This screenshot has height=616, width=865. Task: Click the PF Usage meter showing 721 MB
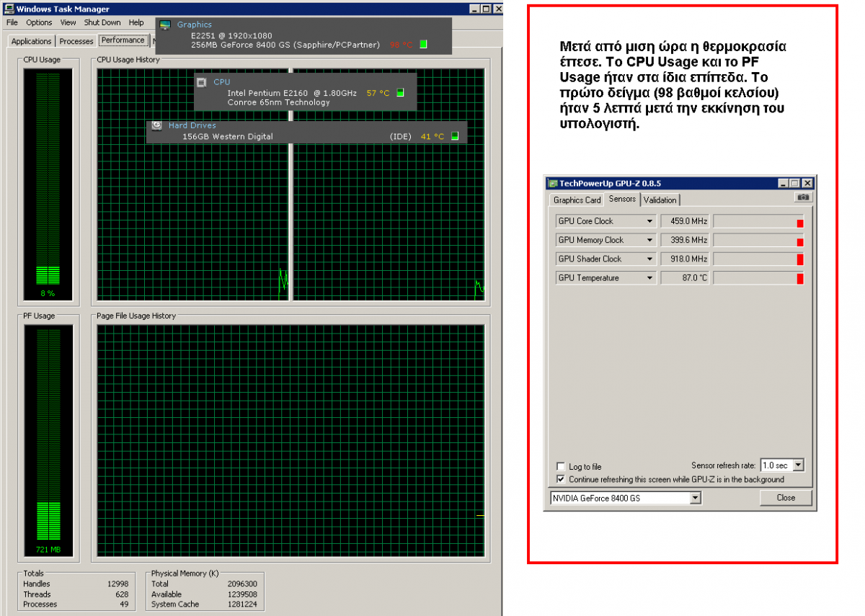48,441
